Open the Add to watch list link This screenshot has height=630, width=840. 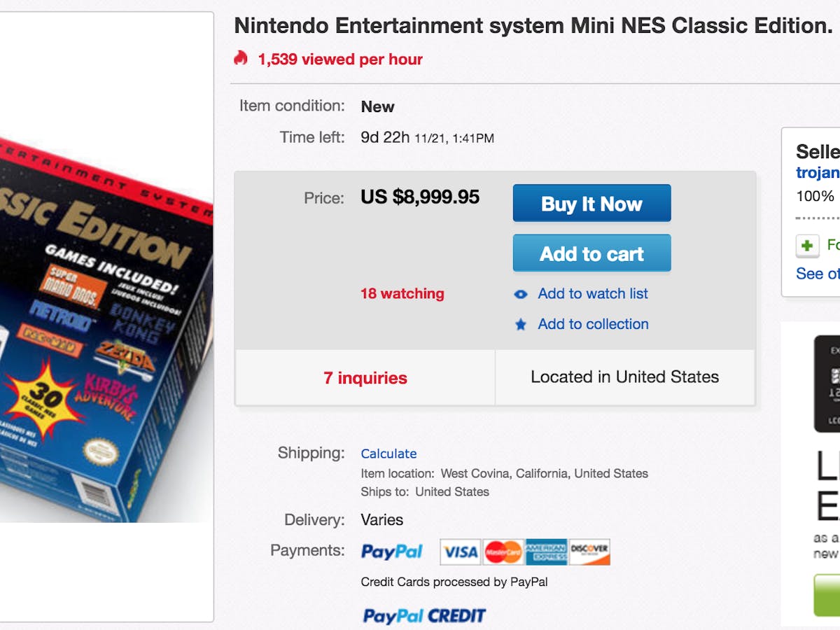point(593,294)
